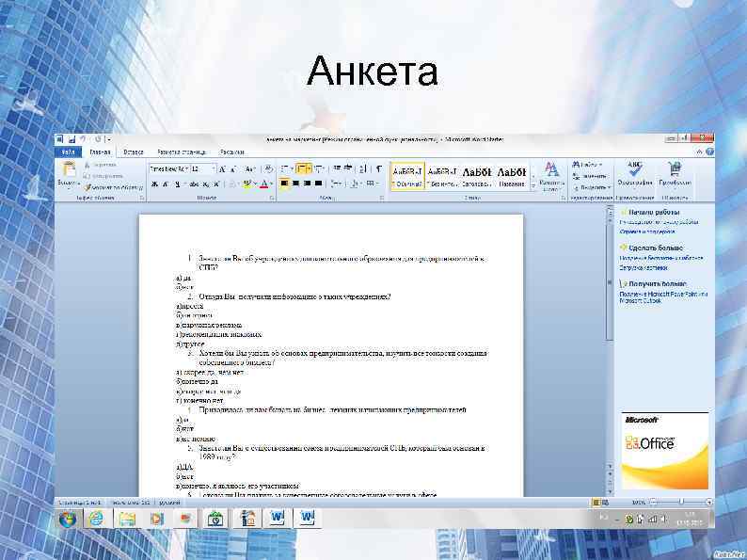The image size is (747, 560).
Task: Click the Paste (Вставить) clipboard icon
Action: 69,169
